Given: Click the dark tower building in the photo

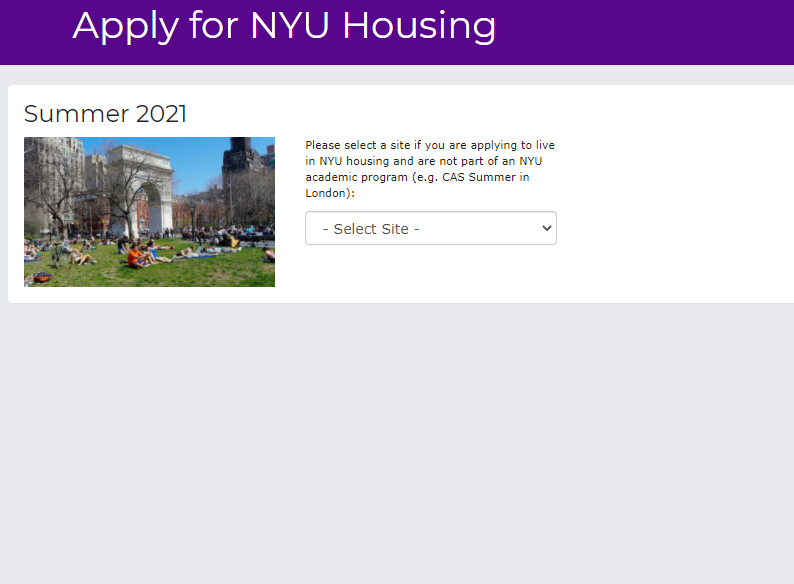Looking at the screenshot, I should tap(242, 157).
